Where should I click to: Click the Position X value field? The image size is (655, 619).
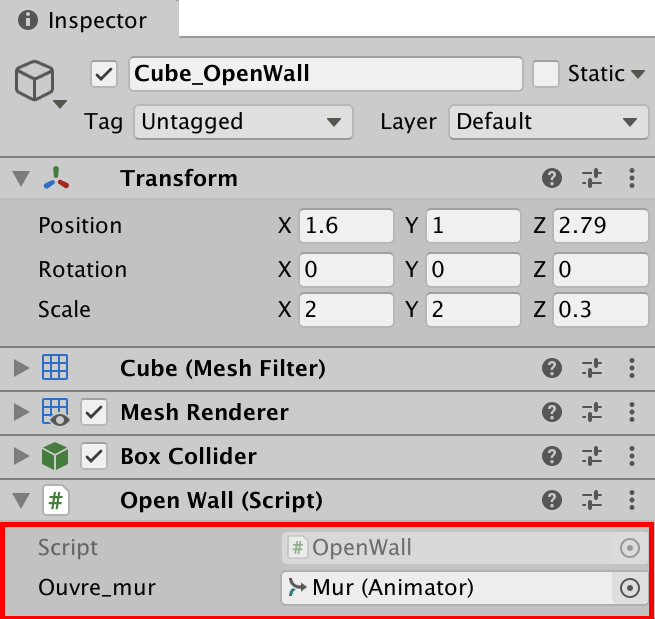pyautogui.click(x=345, y=226)
